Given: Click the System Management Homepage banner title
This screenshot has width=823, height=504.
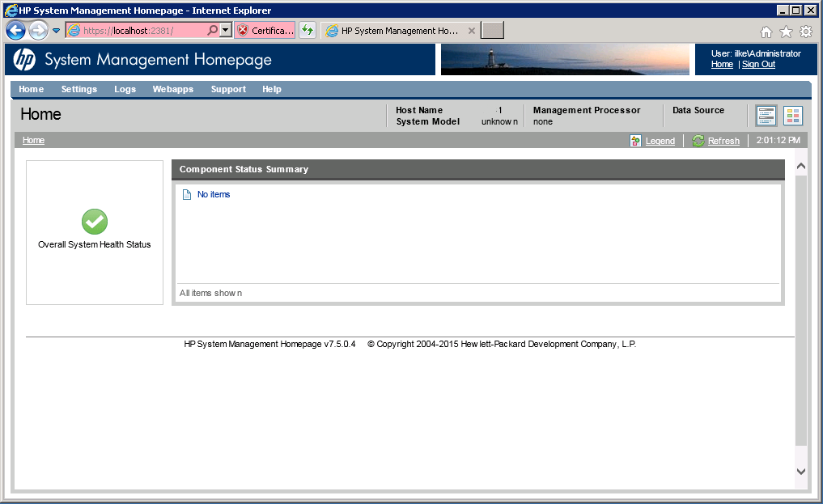Looking at the screenshot, I should coord(158,60).
